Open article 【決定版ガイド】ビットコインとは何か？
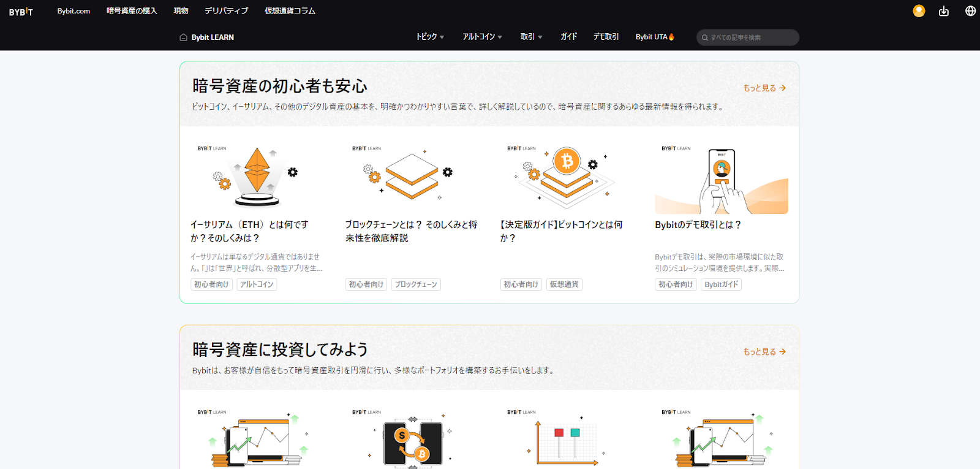The image size is (980, 469). tap(561, 231)
